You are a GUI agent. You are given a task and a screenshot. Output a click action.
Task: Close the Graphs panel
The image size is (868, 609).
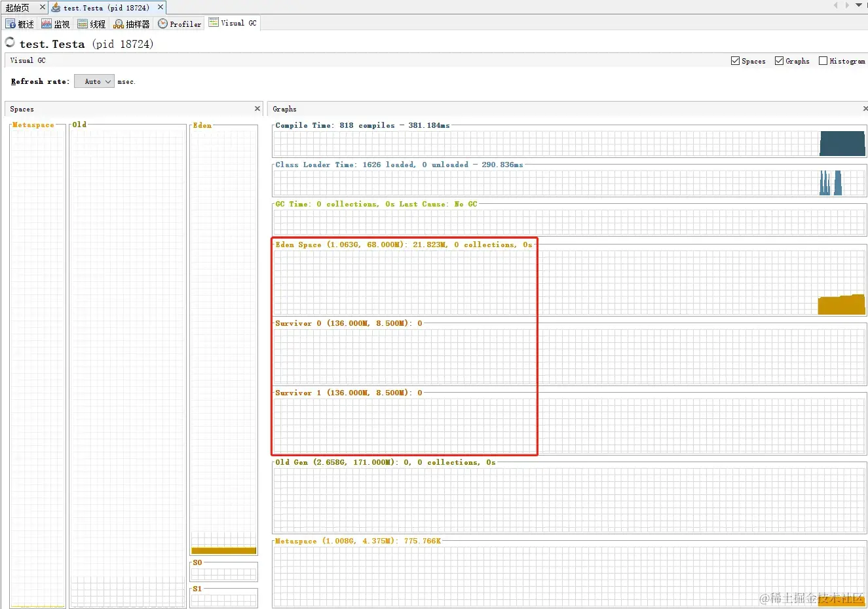point(865,109)
